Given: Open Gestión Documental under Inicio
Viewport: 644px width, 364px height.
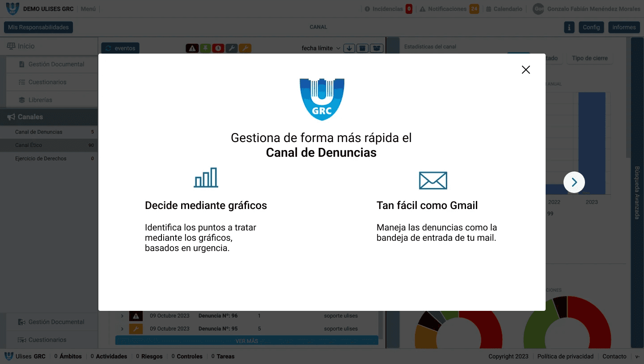Looking at the screenshot, I should pyautogui.click(x=52, y=64).
